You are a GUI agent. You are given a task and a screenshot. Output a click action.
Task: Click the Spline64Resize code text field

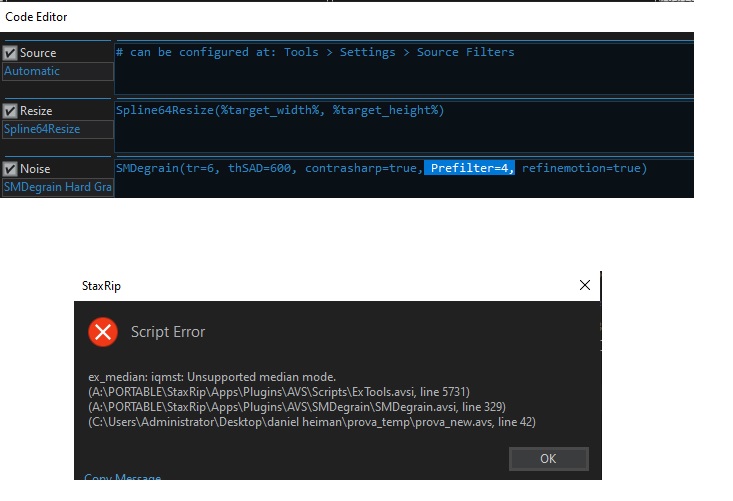click(404, 125)
